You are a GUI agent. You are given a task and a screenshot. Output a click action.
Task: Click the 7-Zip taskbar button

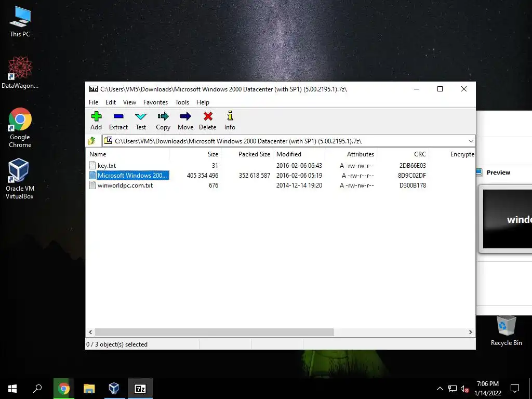tap(140, 389)
